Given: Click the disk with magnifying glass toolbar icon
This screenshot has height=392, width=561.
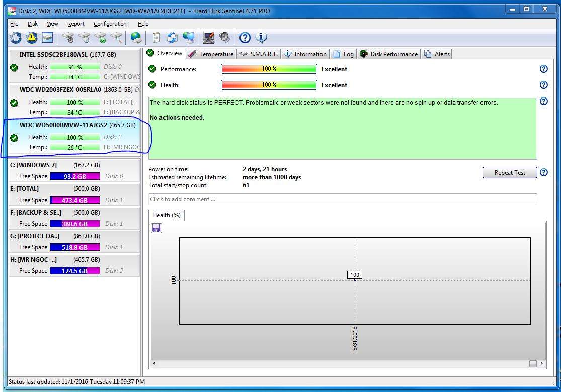Looking at the screenshot, I should coord(117,38).
